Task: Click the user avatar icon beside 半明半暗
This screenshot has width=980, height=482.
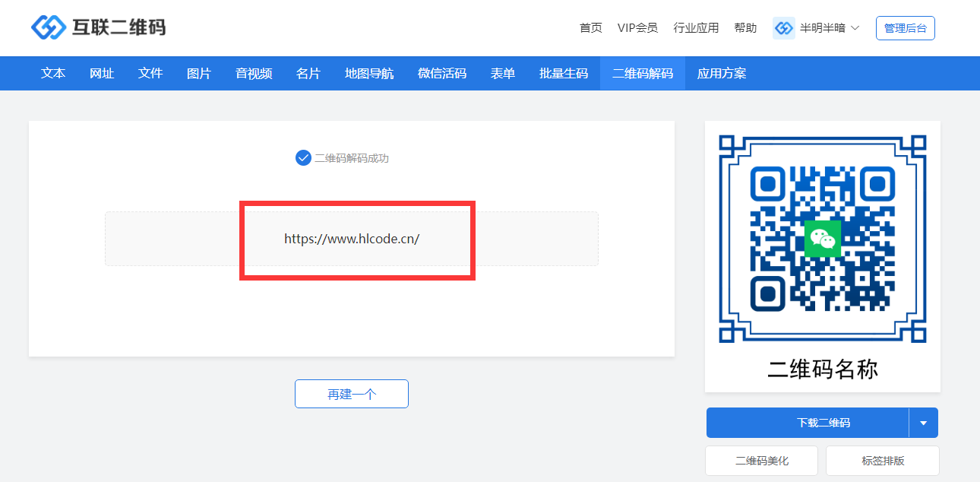Action: pyautogui.click(x=784, y=28)
